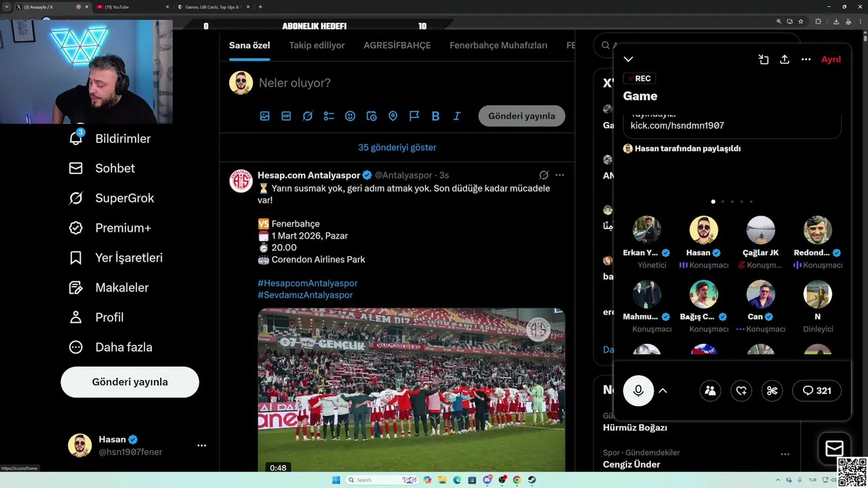This screenshot has width=868, height=488.
Task: Open Bildirimler notifications bell
Action: coord(76,138)
